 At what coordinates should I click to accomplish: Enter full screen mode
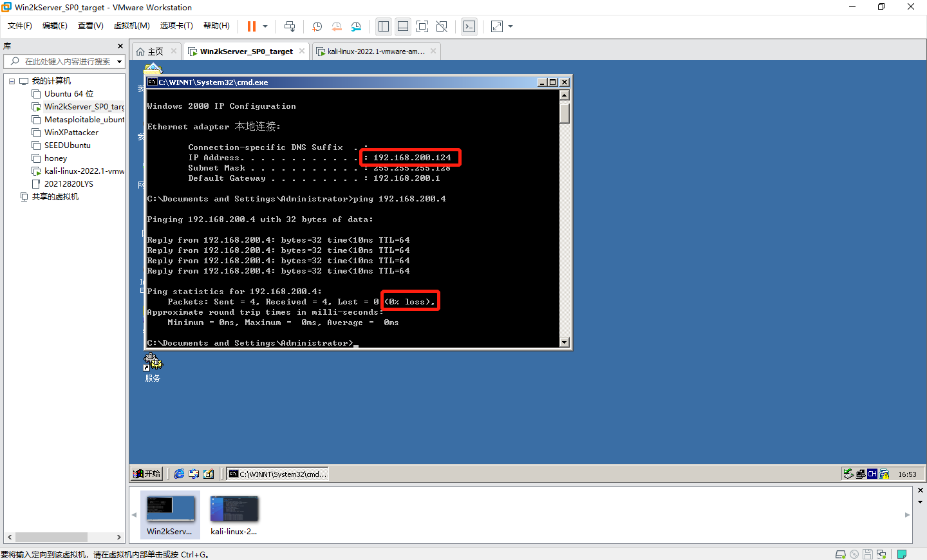click(x=422, y=26)
